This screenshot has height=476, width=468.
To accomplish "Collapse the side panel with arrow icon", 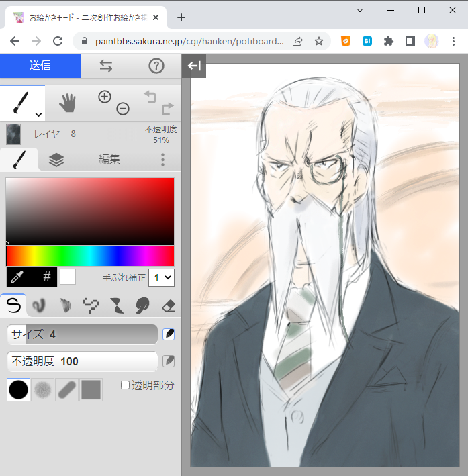I will tap(194, 66).
